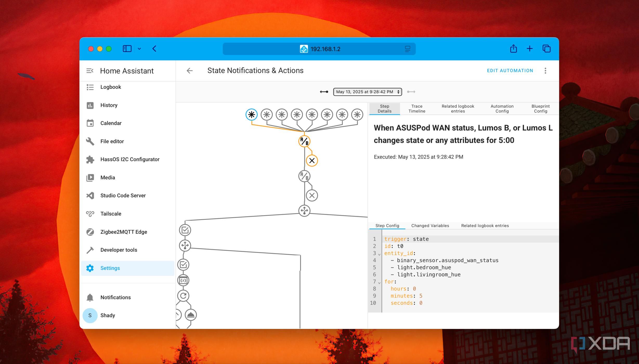Viewport: 639px width, 364px height.
Task: Open the trace timestamp dropdown
Action: 367,92
